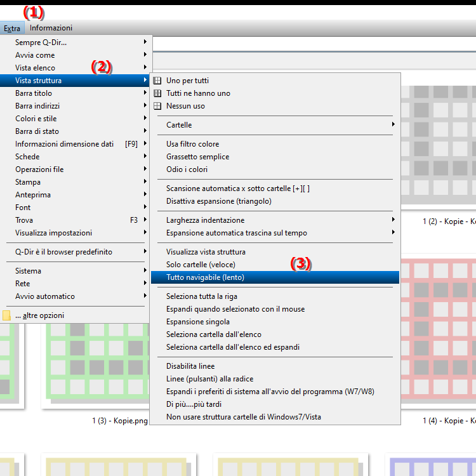Image resolution: width=476 pixels, height=476 pixels.
Task: Toggle 'Disattiva espansione (triangolo)' option
Action: coord(275,201)
